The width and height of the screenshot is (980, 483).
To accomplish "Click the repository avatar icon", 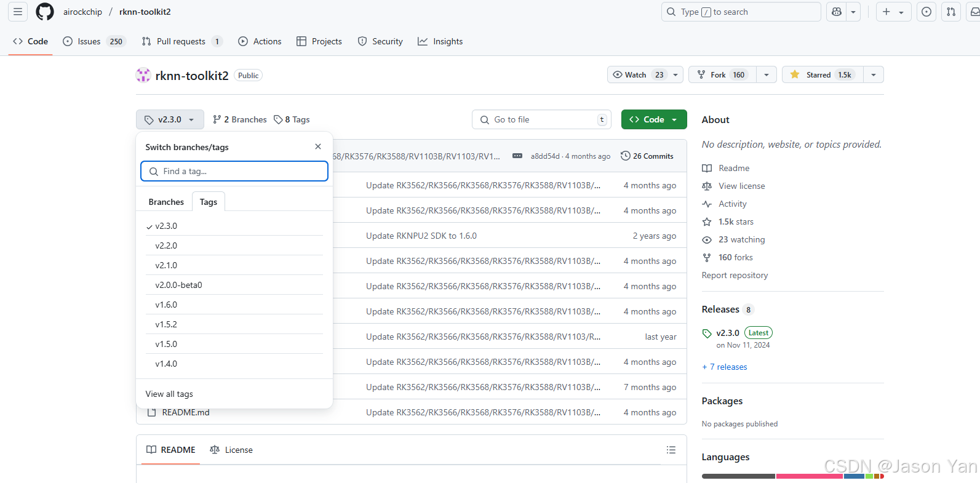I will 143,75.
